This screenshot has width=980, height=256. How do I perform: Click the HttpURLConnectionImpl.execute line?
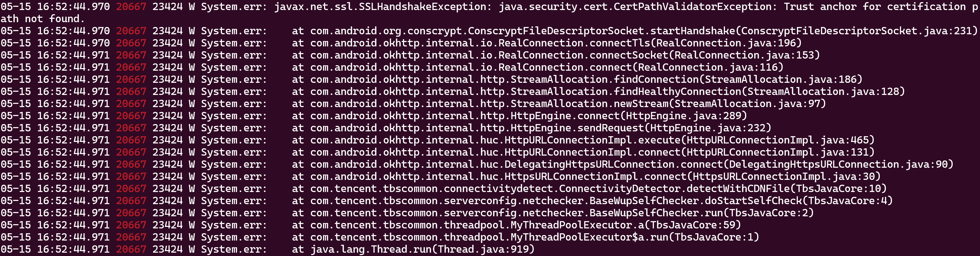437,140
